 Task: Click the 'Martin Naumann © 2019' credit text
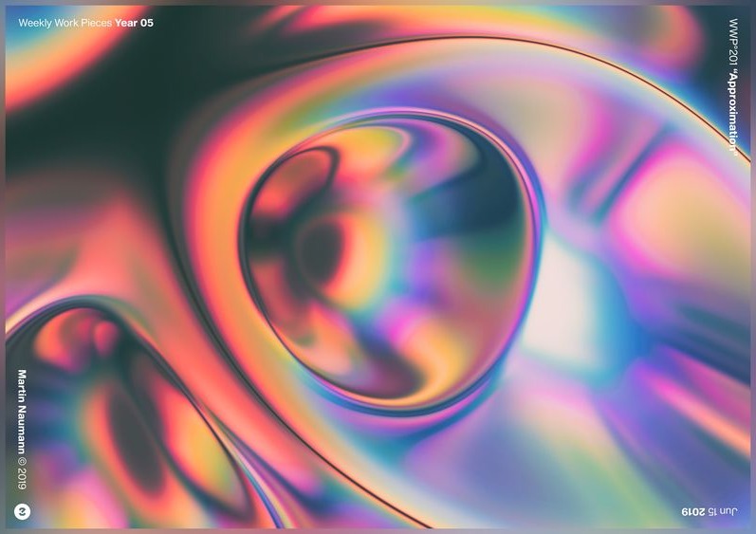[x=22, y=430]
